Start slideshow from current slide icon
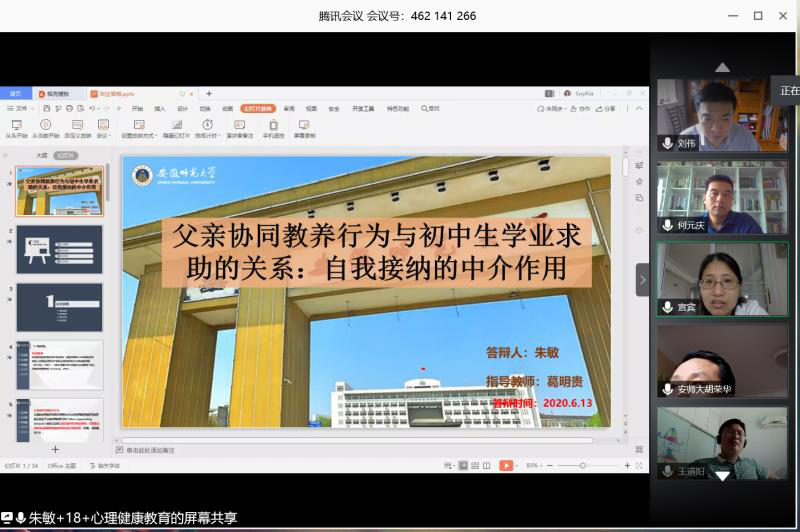This screenshot has width=800, height=532. [x=46, y=125]
